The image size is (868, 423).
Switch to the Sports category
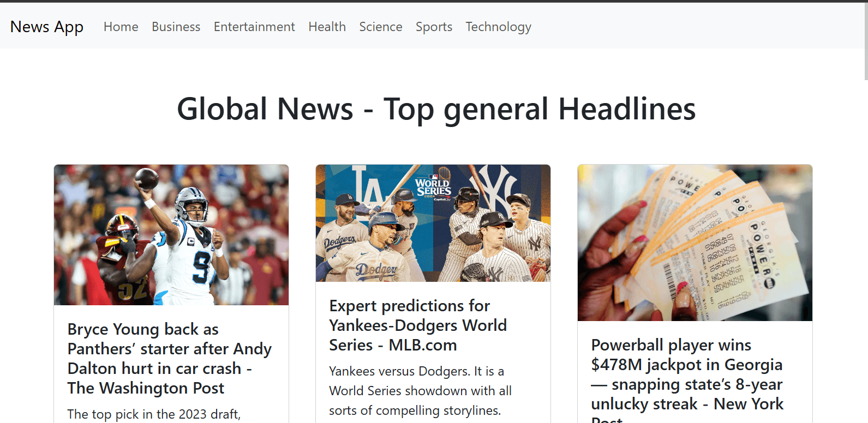pos(434,27)
